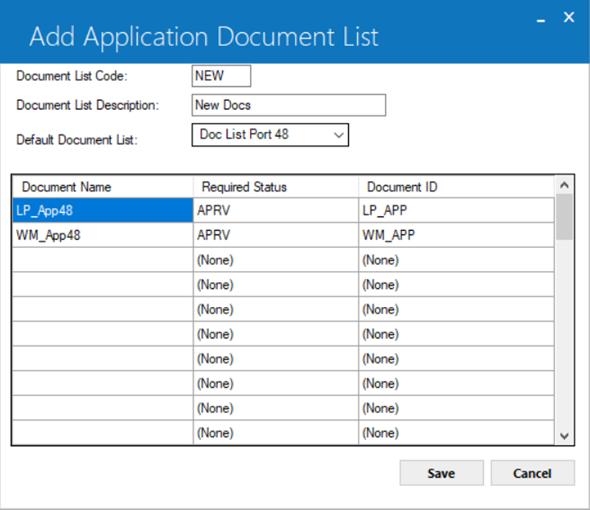The height and width of the screenshot is (510, 590).
Task: Close the Add Application Document List dialog
Action: point(569,17)
